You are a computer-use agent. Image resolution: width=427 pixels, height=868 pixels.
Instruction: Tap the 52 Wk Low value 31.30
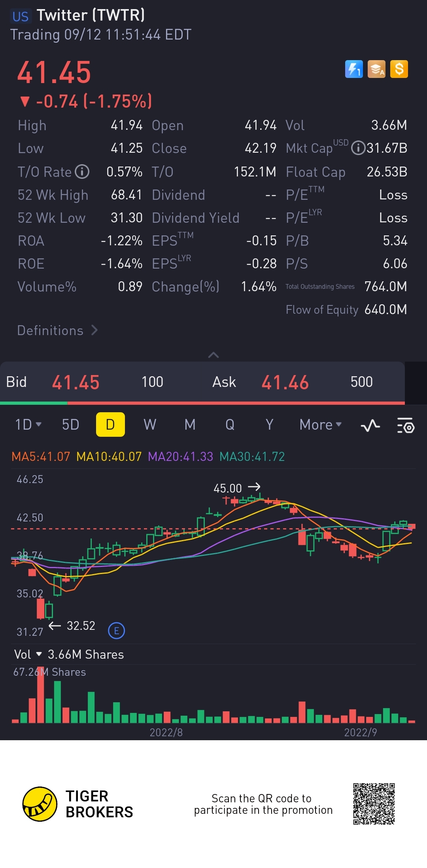[x=127, y=218]
